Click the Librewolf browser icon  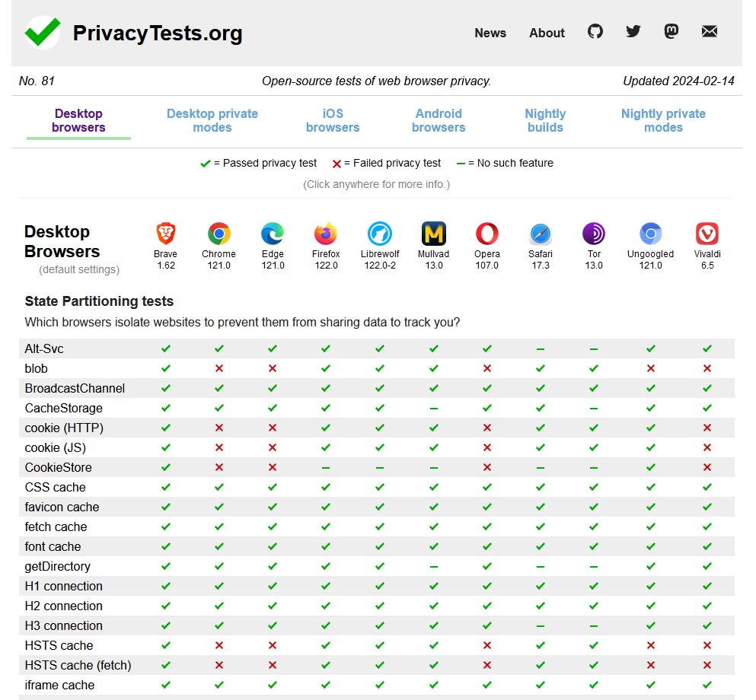[x=380, y=234]
